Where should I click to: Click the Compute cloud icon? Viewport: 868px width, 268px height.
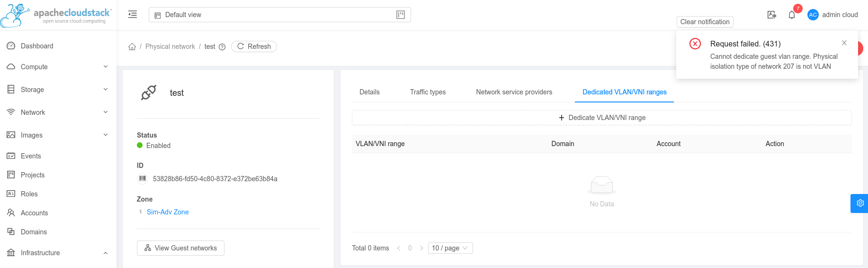click(x=11, y=67)
